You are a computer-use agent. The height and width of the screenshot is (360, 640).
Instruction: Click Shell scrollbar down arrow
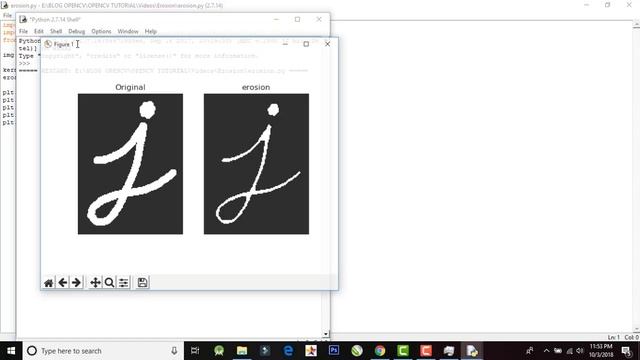point(326,334)
